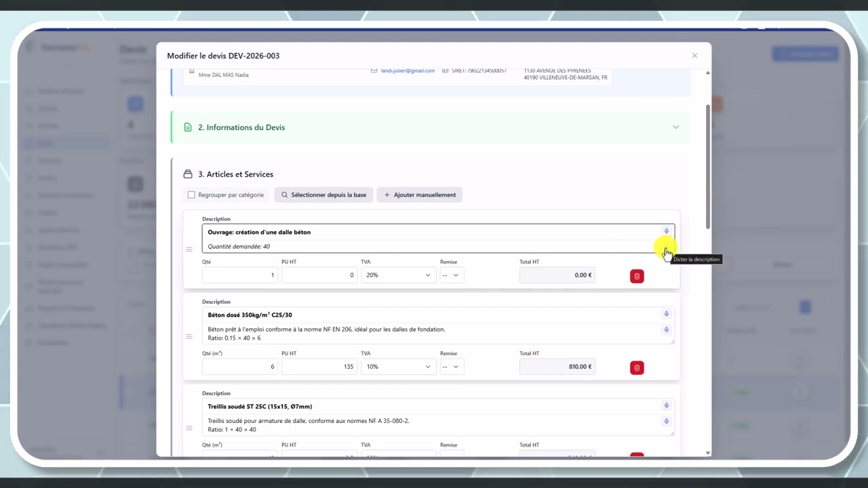Viewport: 868px width, 488px height.
Task: Click Ajouter manuellement button
Action: pos(420,195)
